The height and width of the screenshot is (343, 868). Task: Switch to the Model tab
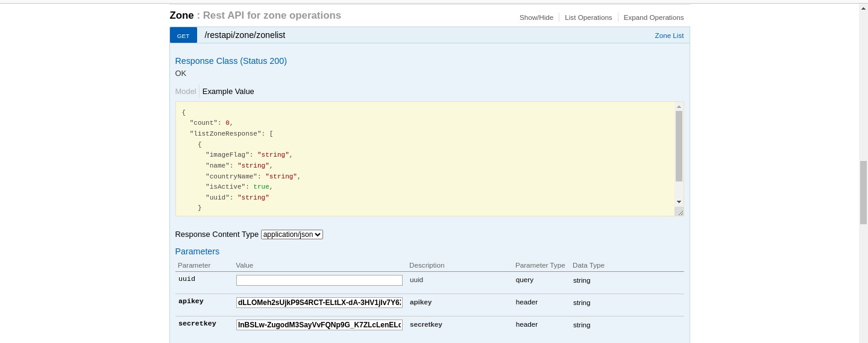186,92
